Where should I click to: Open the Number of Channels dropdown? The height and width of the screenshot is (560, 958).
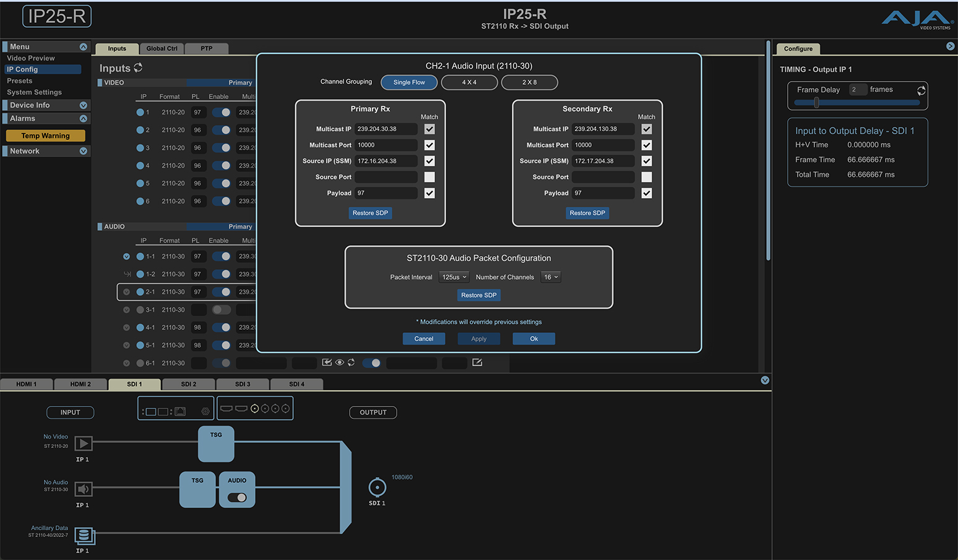tap(551, 277)
